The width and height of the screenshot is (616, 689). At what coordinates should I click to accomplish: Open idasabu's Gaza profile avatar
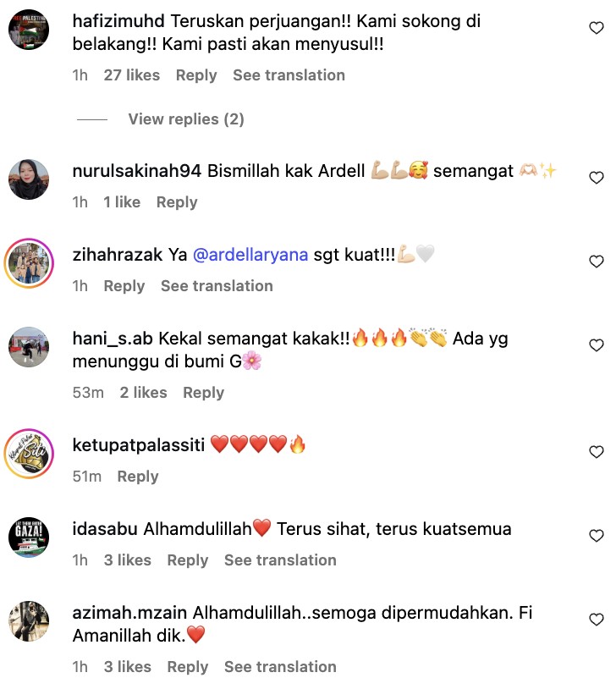point(29,537)
